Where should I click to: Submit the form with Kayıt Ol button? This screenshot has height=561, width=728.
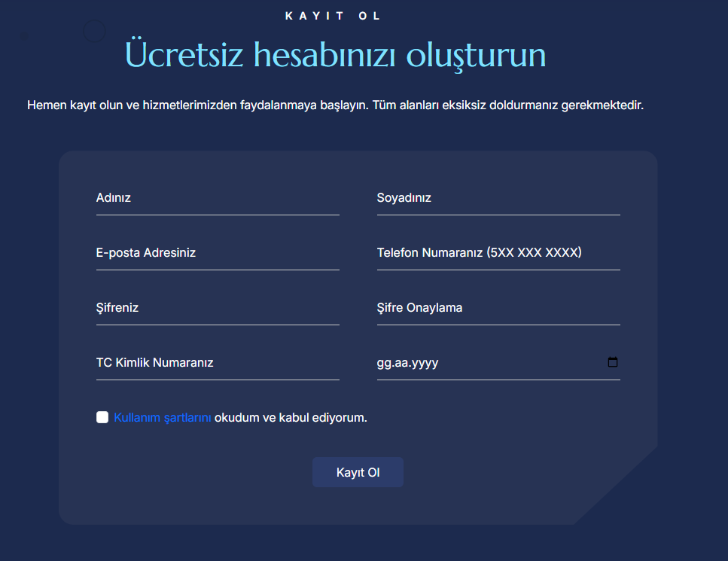(x=358, y=472)
